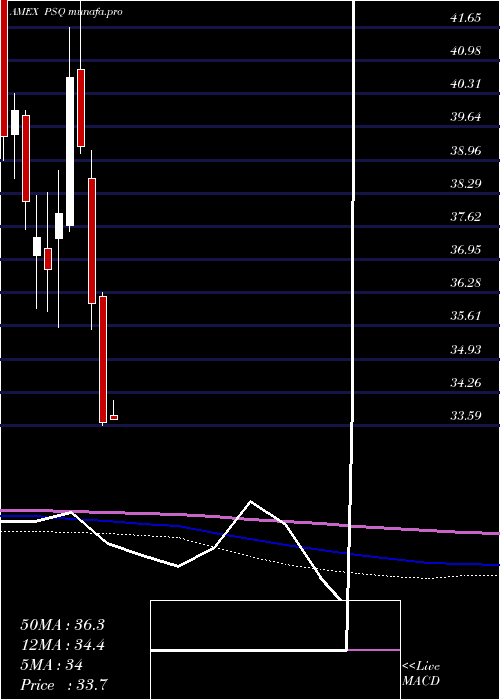Click the 41.65 price axis label
500x700 pixels.
click(x=465, y=18)
